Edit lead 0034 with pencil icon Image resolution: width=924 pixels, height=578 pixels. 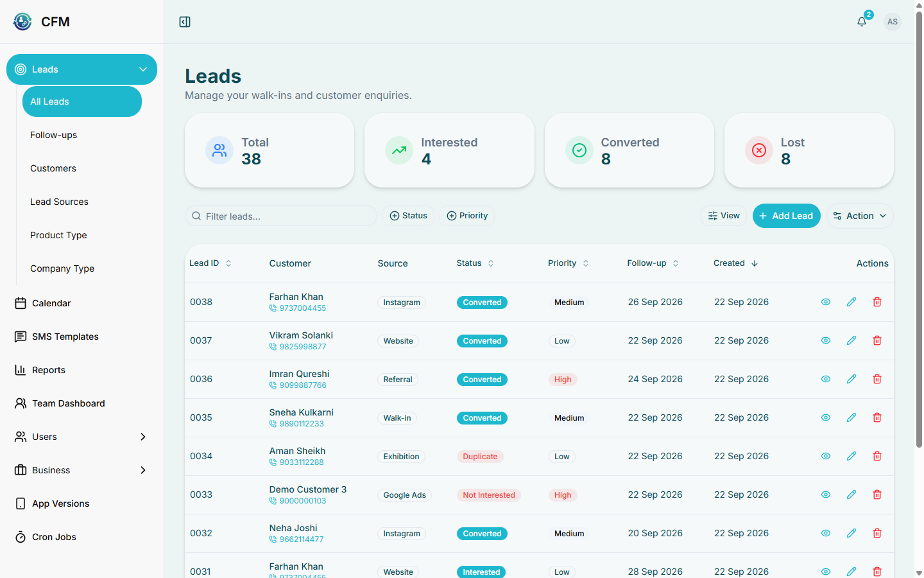(851, 456)
